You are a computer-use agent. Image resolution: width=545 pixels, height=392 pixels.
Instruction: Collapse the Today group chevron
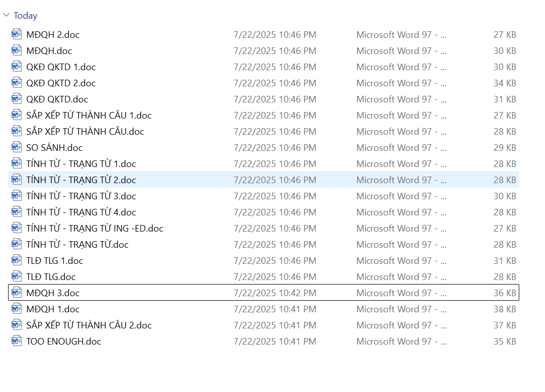point(6,16)
